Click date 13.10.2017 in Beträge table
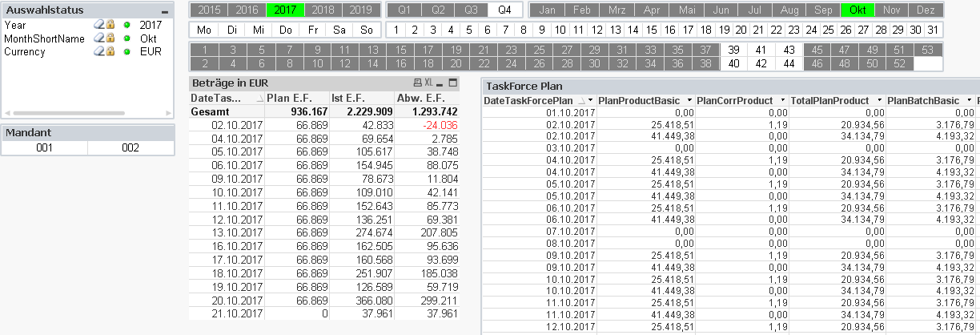This screenshot has width=980, height=335. pos(237,232)
